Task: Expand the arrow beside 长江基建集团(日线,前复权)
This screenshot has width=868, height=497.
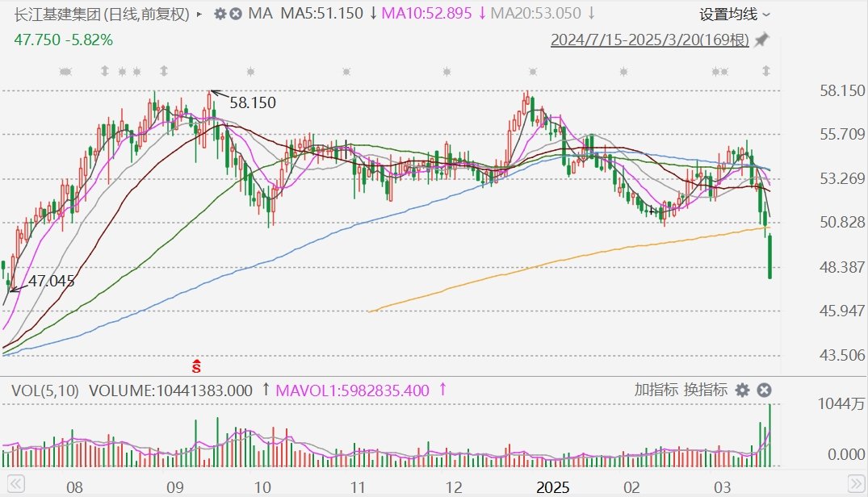Action: pyautogui.click(x=199, y=15)
